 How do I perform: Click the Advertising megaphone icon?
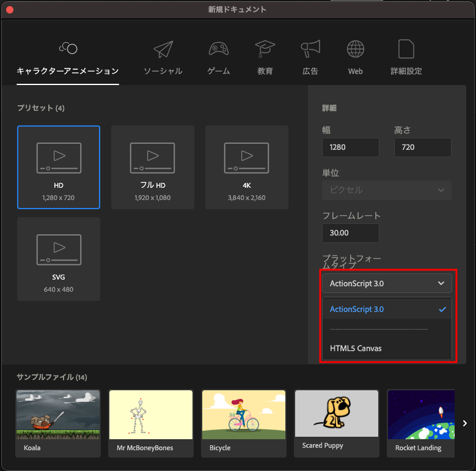(x=310, y=48)
